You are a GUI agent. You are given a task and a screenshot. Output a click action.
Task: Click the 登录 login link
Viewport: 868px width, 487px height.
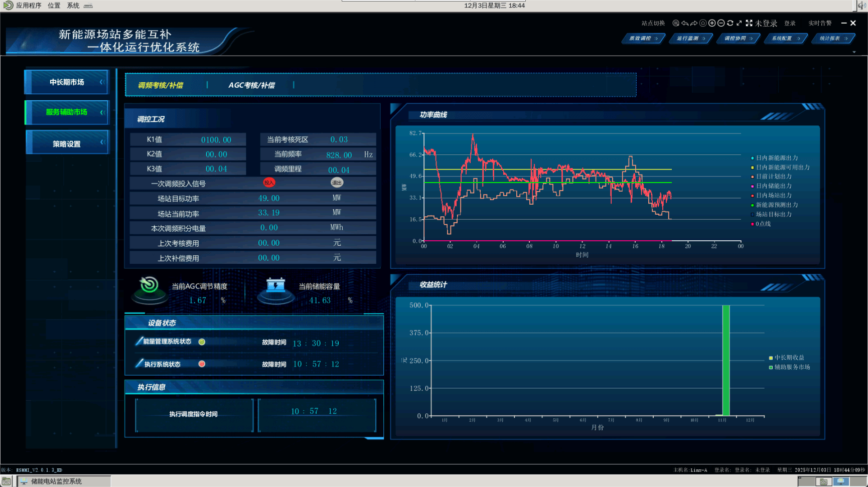tap(790, 24)
